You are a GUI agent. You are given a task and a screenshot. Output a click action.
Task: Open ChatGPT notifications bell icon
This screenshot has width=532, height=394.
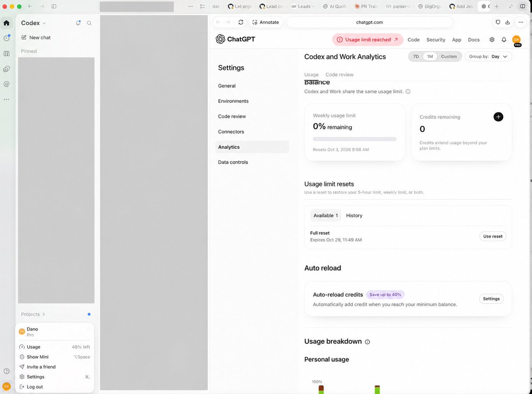[x=504, y=39]
